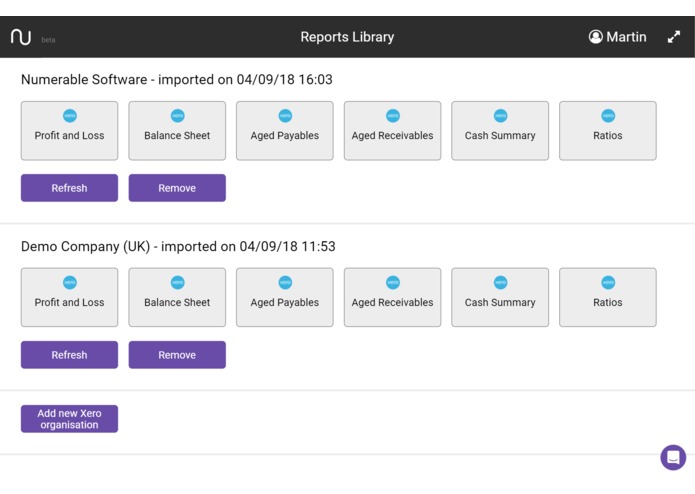Select the Demo Company (UK) imported heading text
The height and width of the screenshot is (494, 695).
coord(178,246)
